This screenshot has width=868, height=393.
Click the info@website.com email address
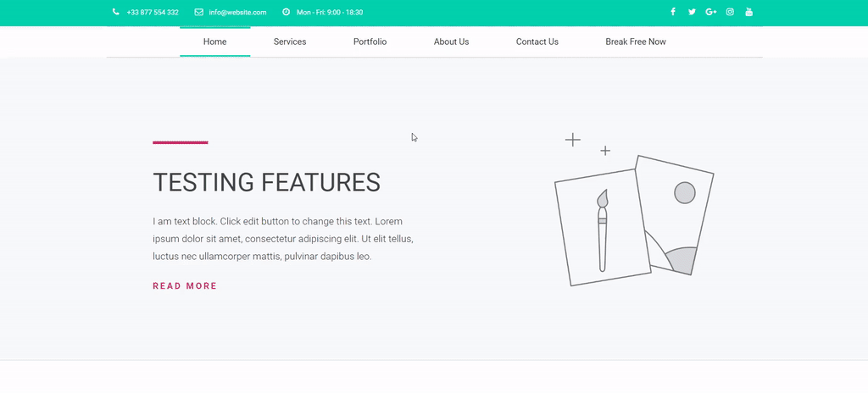click(x=237, y=13)
